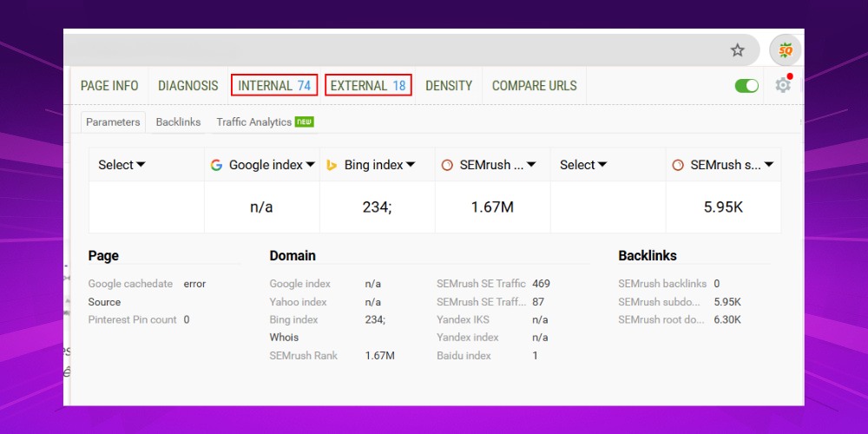The image size is (868, 434).
Task: Open the COMPARE URLS tab
Action: coord(534,86)
